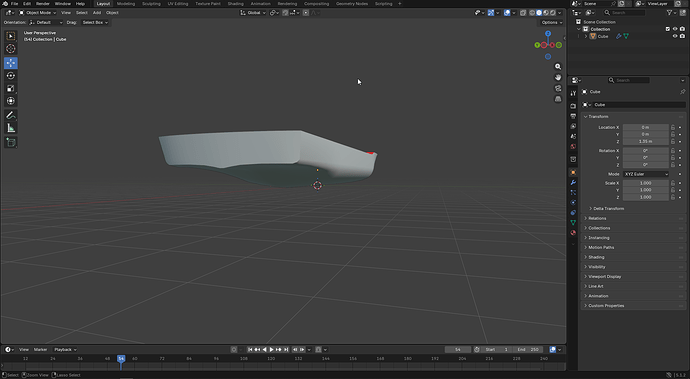
Task: Toggle Collection exclude checkbox in outliner
Action: pyautogui.click(x=668, y=29)
